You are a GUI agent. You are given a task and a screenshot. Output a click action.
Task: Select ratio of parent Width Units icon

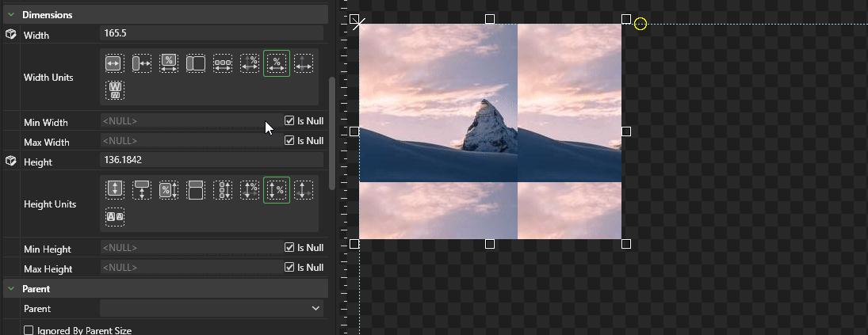(196, 63)
